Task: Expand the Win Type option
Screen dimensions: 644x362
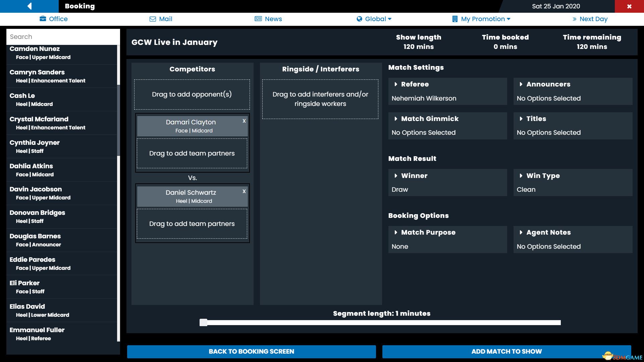Action: (521, 176)
